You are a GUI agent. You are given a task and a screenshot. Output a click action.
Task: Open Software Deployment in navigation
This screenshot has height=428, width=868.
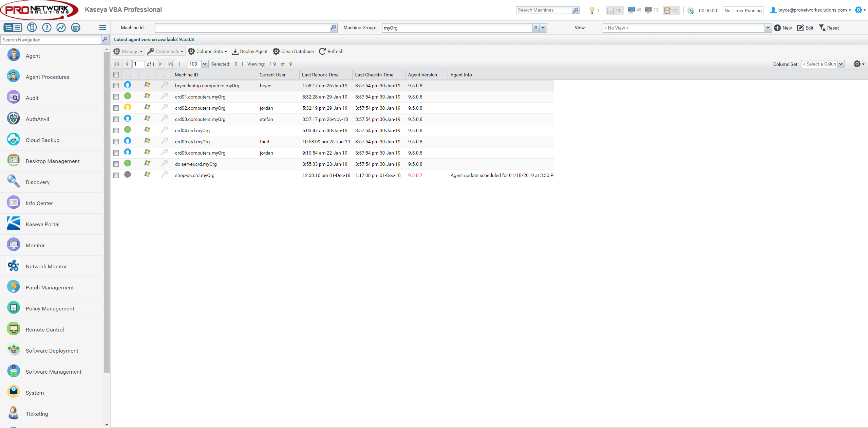point(52,351)
